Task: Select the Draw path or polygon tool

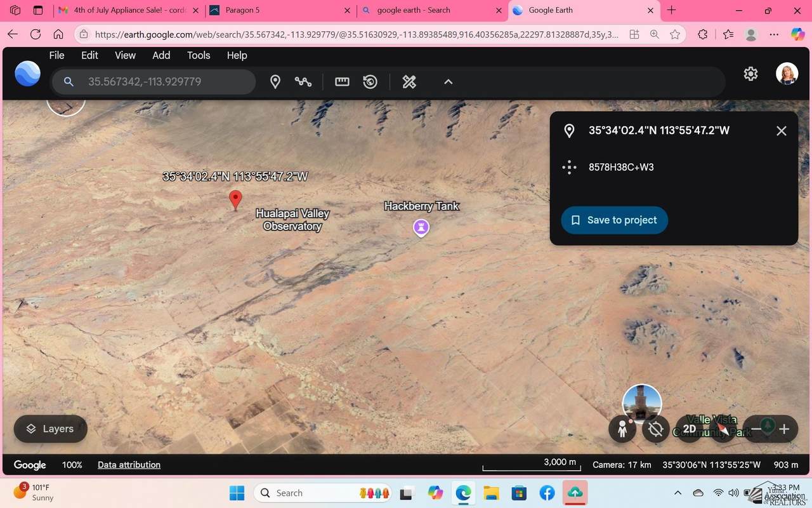Action: [x=303, y=82]
